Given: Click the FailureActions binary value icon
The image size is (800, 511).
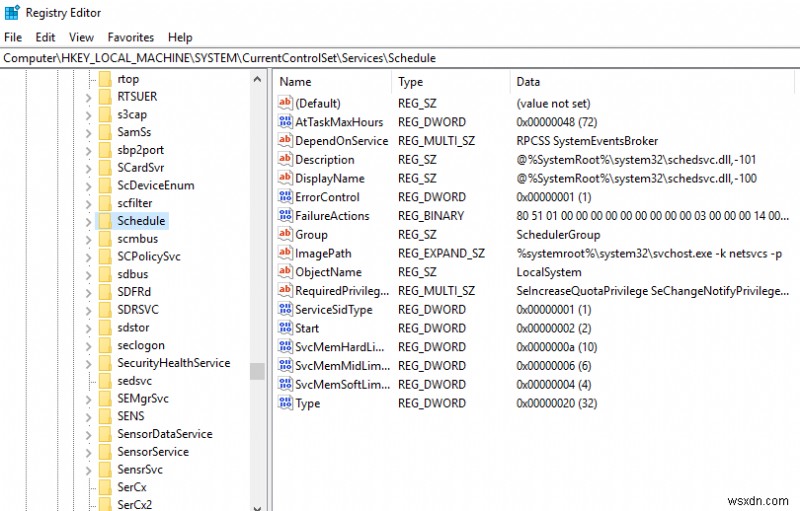Looking at the screenshot, I should pyautogui.click(x=285, y=215).
